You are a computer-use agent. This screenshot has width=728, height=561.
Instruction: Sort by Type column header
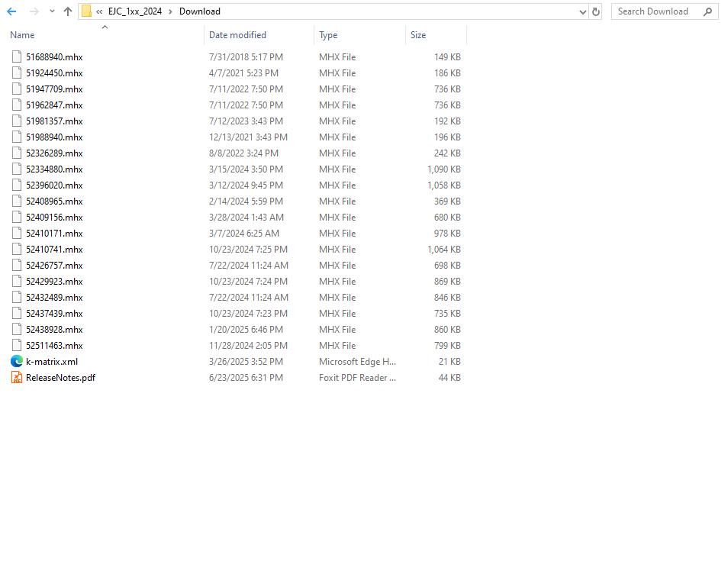[328, 35]
